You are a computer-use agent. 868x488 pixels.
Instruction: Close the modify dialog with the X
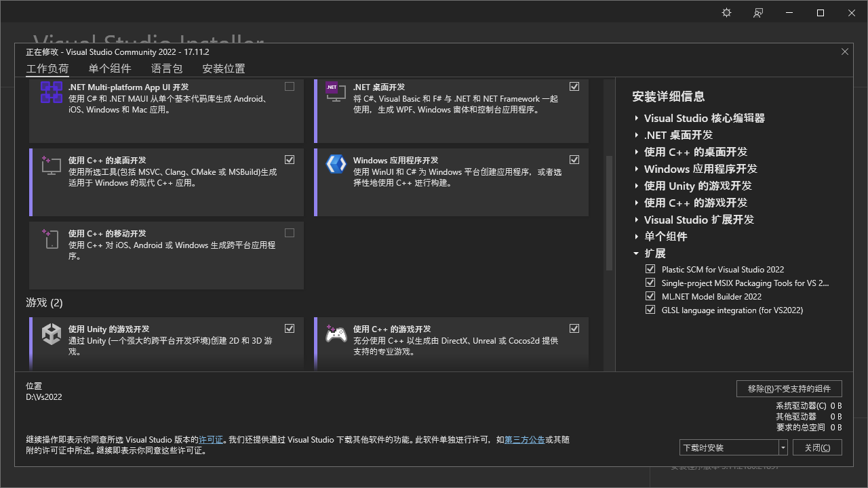(x=845, y=52)
